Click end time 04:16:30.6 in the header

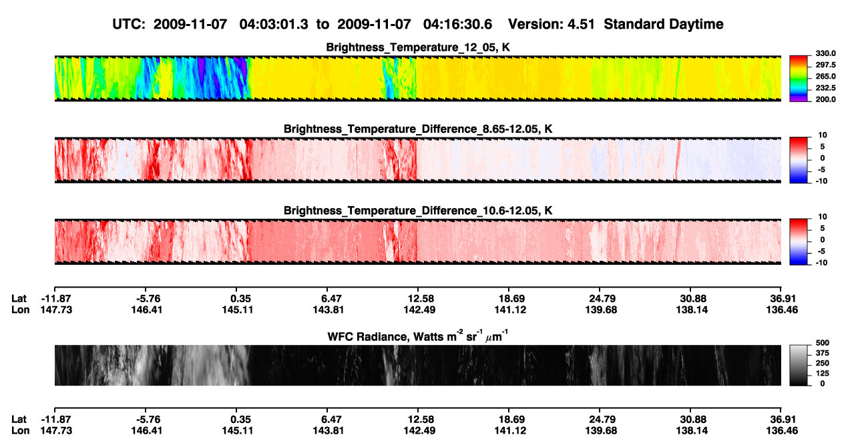458,25
